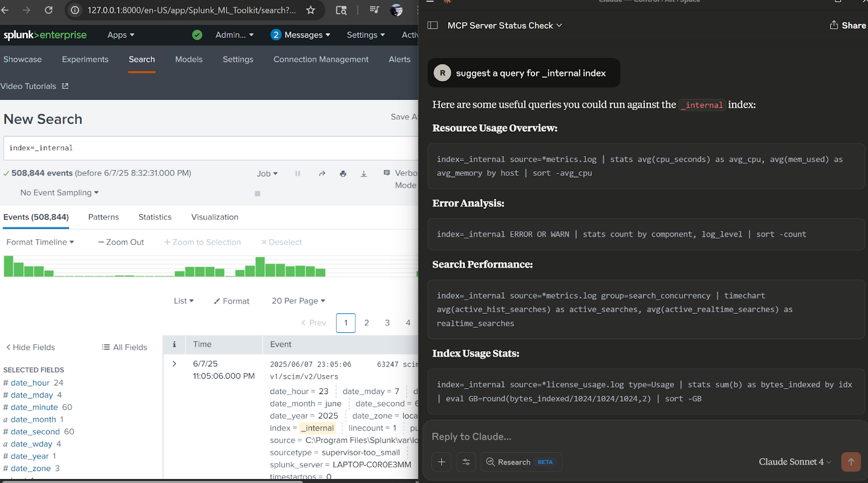Open Format Timeline dropdown
The width and height of the screenshot is (868, 483).
[40, 242]
